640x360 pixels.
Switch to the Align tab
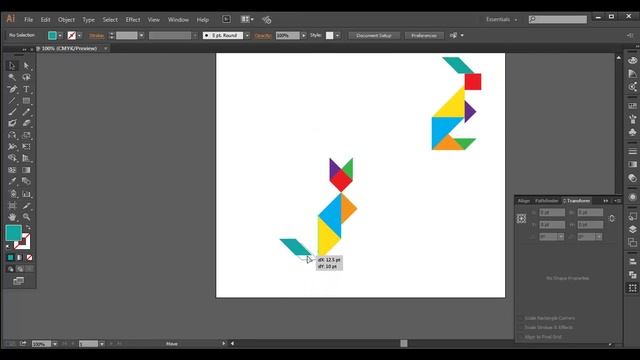[x=524, y=200]
